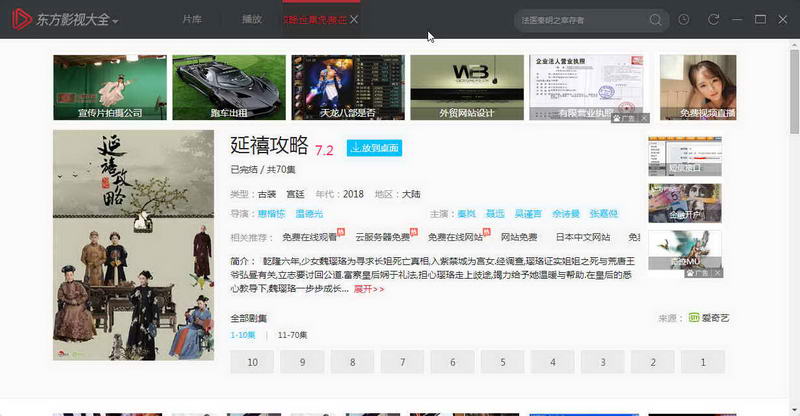The height and width of the screenshot is (416, 800).
Task: Open the 宣传片拍摄公司 ad thumbnail
Action: pos(110,87)
